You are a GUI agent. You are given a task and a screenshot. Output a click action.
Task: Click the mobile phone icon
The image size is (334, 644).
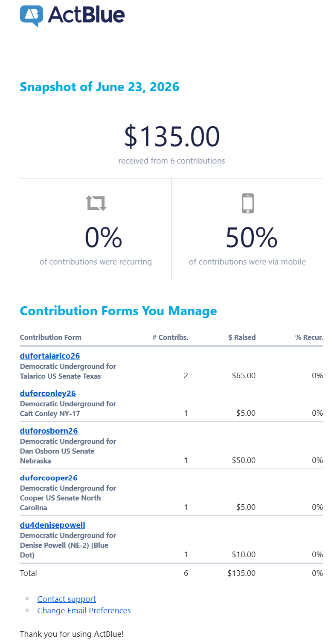(247, 203)
